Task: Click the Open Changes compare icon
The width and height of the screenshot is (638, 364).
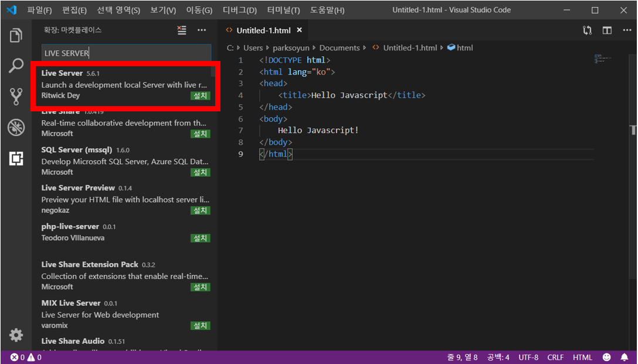Action: pyautogui.click(x=587, y=30)
